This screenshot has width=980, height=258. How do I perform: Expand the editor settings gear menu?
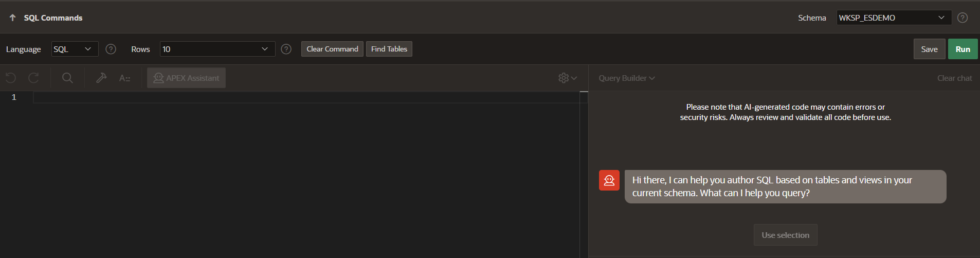[567, 78]
